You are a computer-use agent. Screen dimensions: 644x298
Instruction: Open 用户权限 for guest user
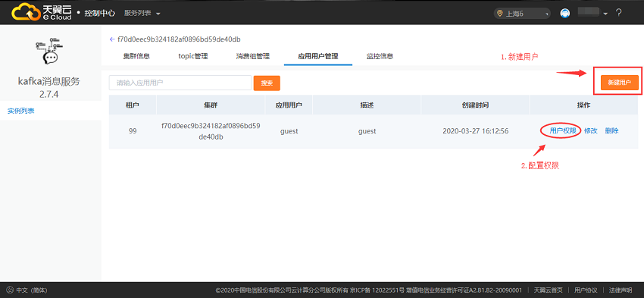(563, 130)
